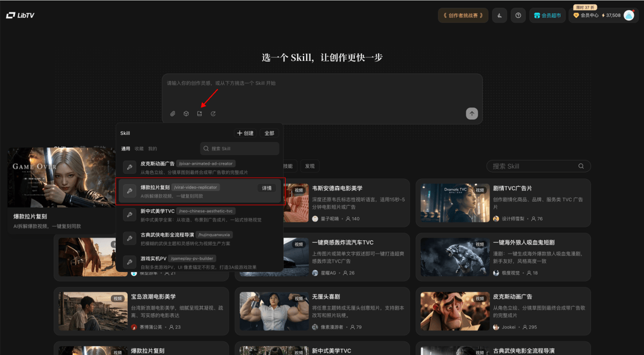Click the lightning credits balance 37,508
Screen dimensions: 644x355
611,15
